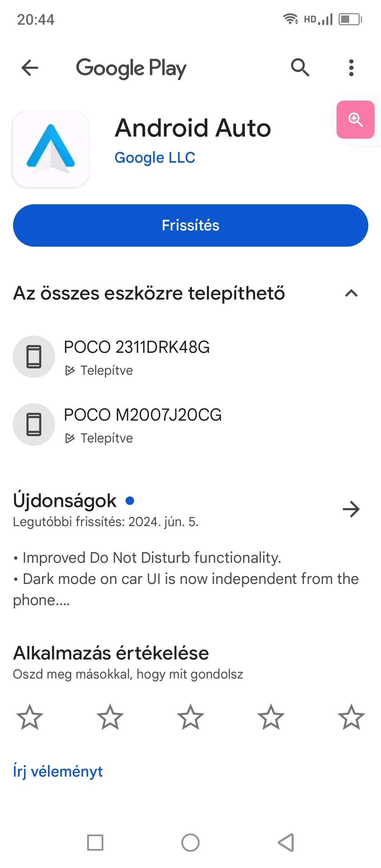Open search with the magnifier icon

300,67
